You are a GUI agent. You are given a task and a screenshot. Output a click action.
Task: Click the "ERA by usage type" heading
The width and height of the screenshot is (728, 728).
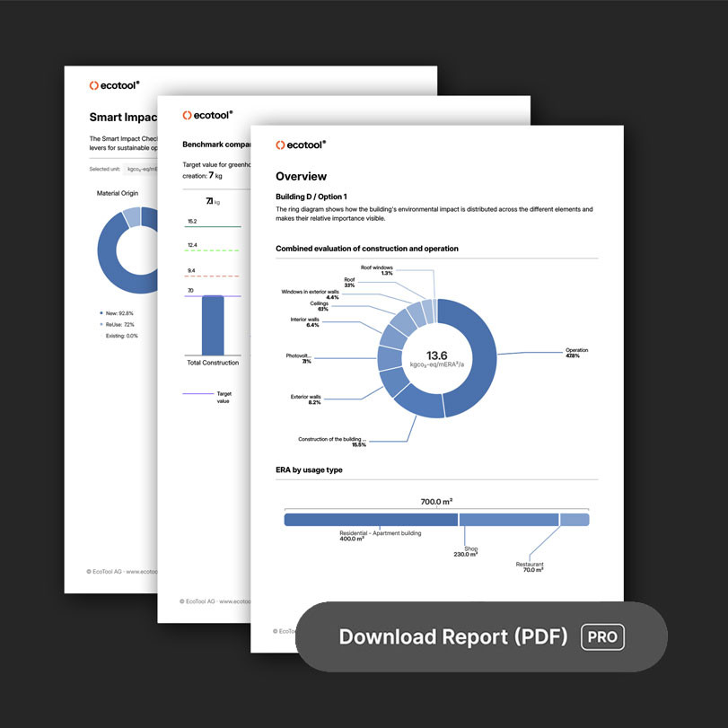(309, 469)
